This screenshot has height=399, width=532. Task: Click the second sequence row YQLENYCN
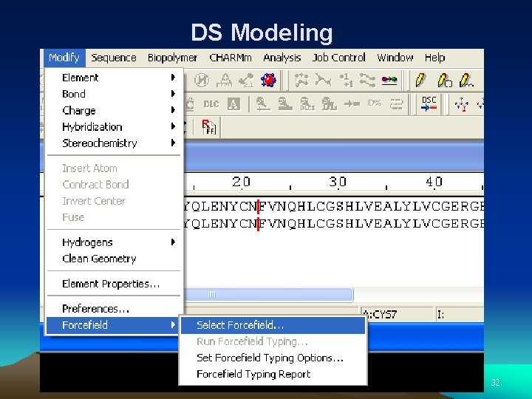pyautogui.click(x=334, y=224)
